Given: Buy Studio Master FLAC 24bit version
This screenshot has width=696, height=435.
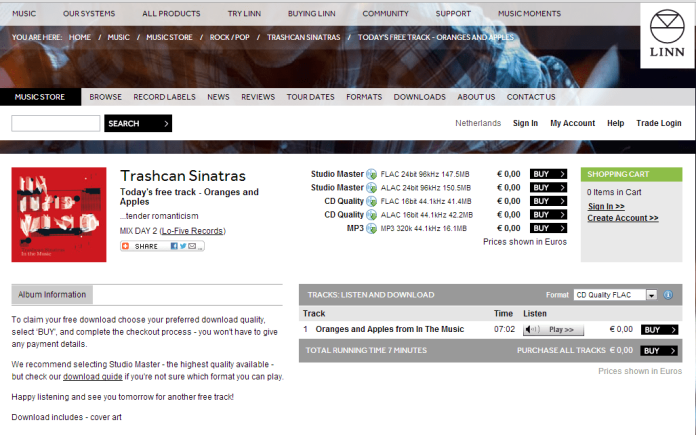Looking at the screenshot, I should coord(548,174).
